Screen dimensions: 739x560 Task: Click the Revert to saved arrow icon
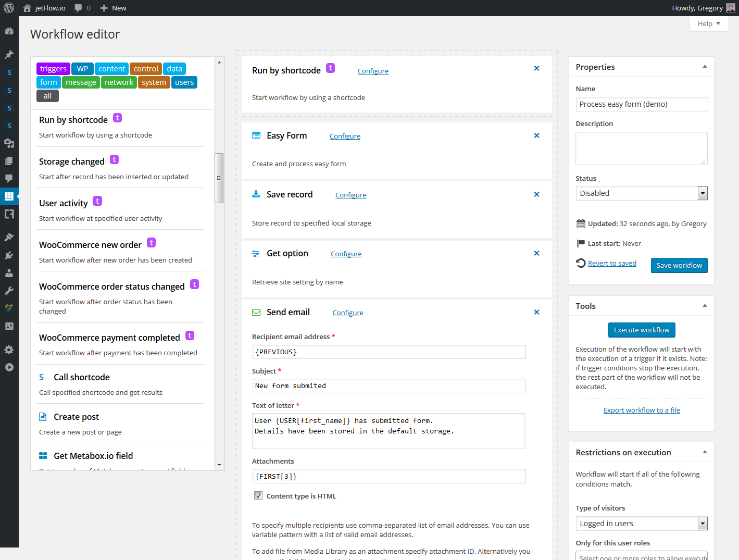click(x=581, y=263)
